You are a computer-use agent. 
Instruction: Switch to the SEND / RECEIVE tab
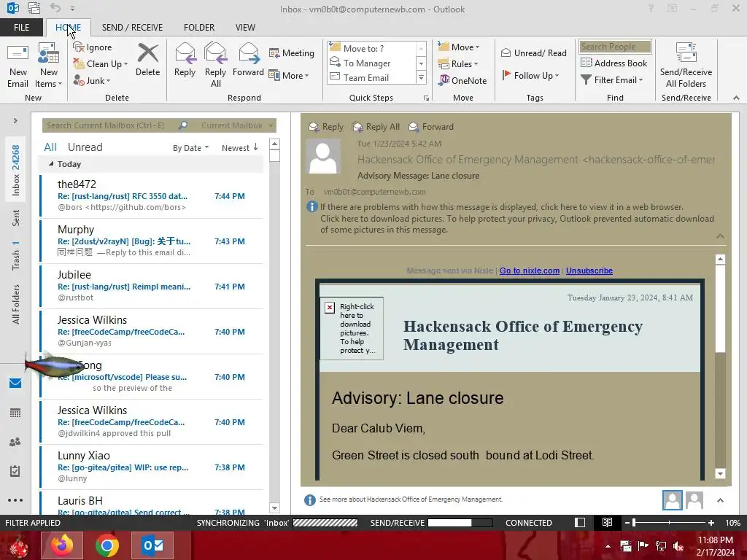click(x=133, y=28)
